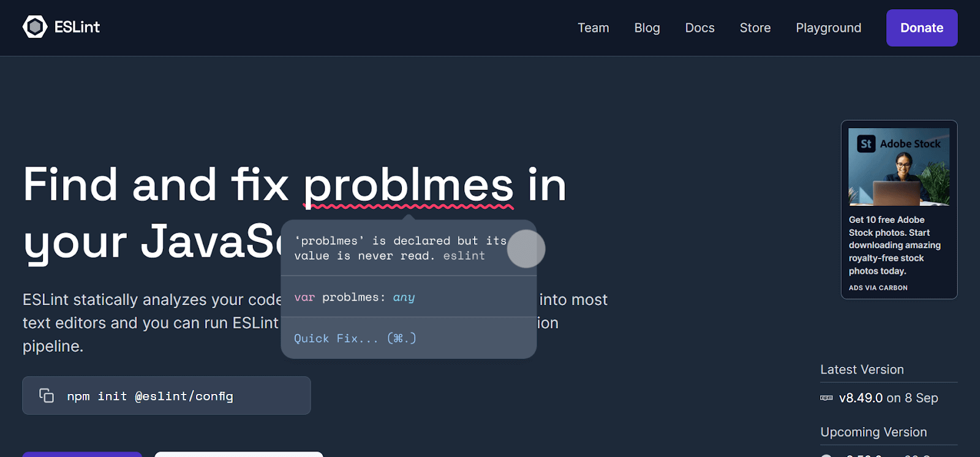Visit the Store link
980x457 pixels.
755,28
